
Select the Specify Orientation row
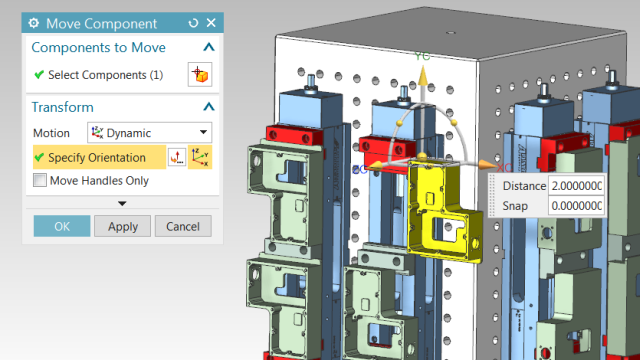tap(100, 157)
